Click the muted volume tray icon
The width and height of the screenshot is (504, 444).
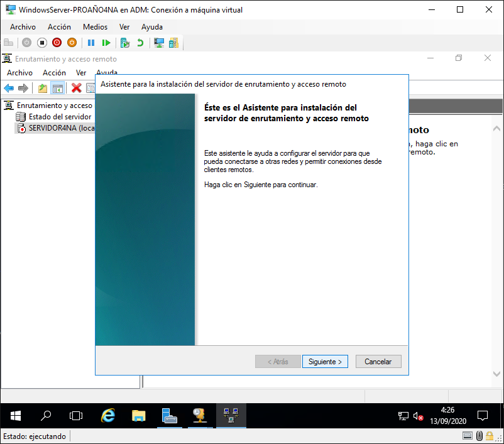[x=418, y=416]
